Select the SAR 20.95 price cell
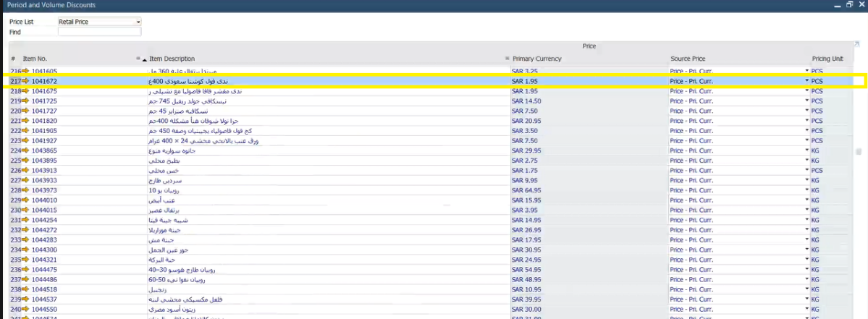This screenshot has height=319, width=868. [589, 121]
